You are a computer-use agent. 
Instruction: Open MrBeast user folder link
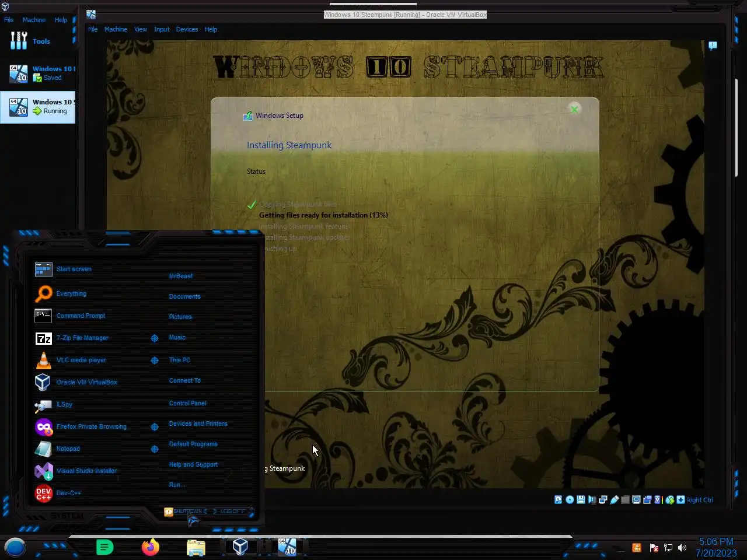tap(181, 276)
